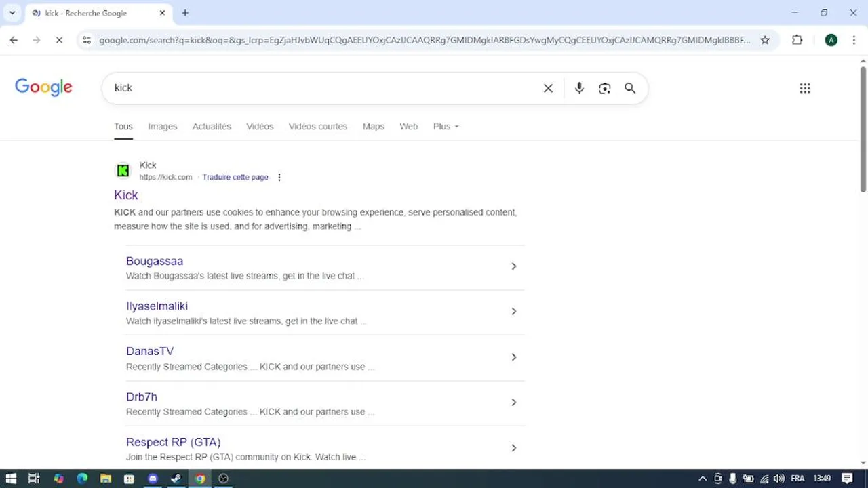Viewport: 868px width, 488px height.
Task: Clear the search box with the X icon
Action: pos(548,88)
